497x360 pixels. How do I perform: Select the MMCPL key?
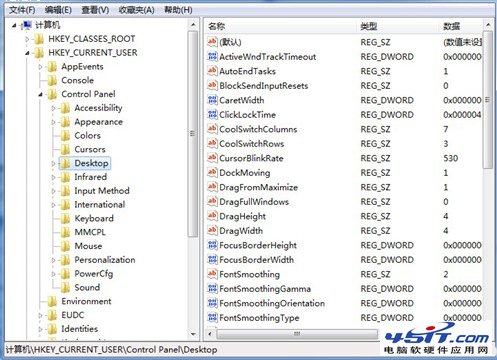pos(90,232)
